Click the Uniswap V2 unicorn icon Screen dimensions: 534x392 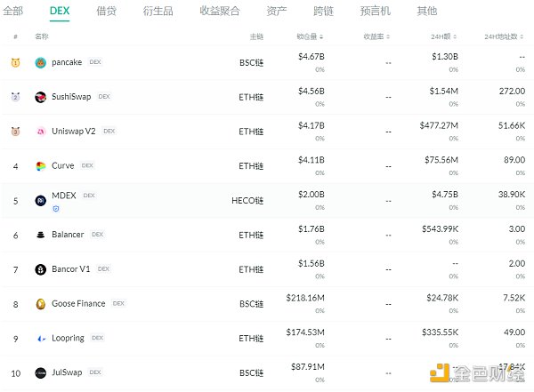(41, 132)
